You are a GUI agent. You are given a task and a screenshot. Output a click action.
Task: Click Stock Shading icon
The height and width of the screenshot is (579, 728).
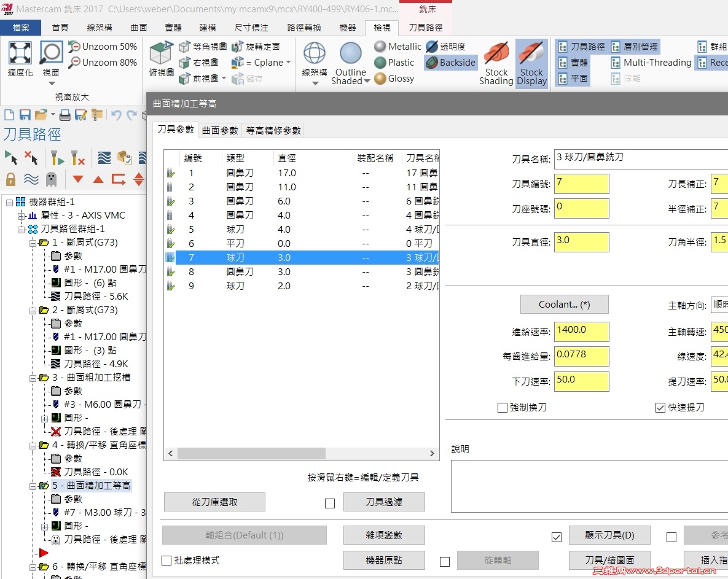[x=496, y=53]
